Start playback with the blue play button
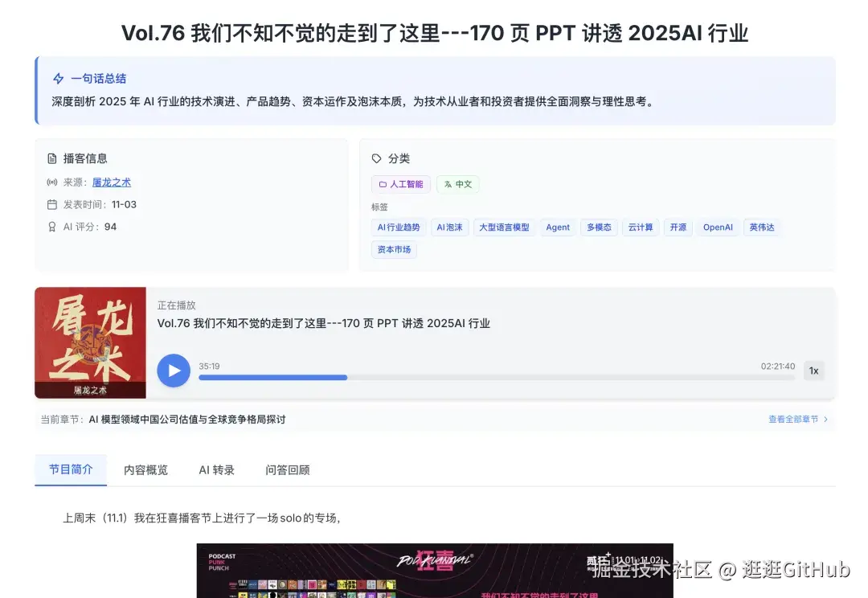Screen dimensions: 868x598 [x=174, y=371]
